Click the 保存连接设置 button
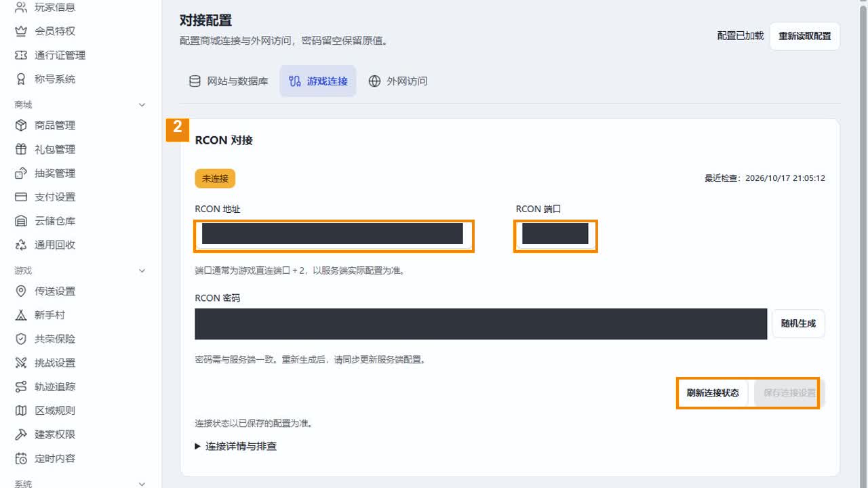This screenshot has height=488, width=868. 789,393
